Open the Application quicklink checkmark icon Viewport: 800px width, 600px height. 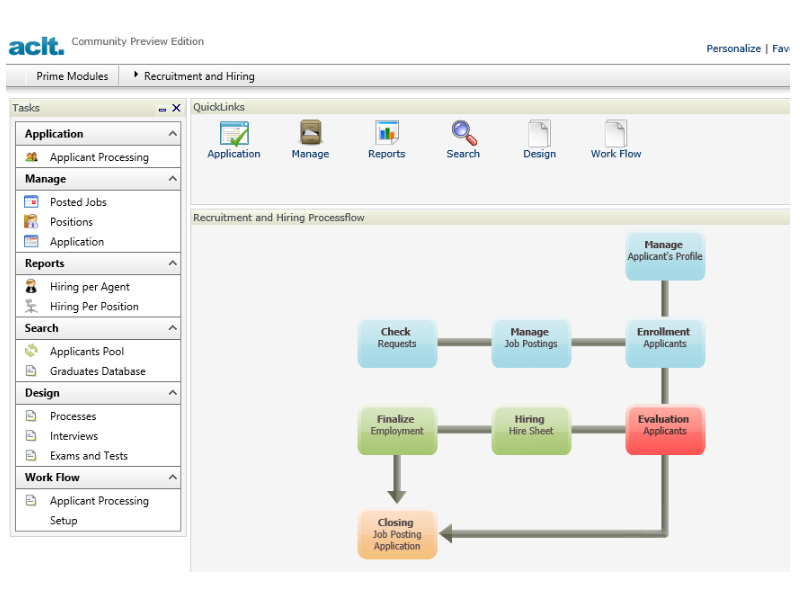[234, 134]
